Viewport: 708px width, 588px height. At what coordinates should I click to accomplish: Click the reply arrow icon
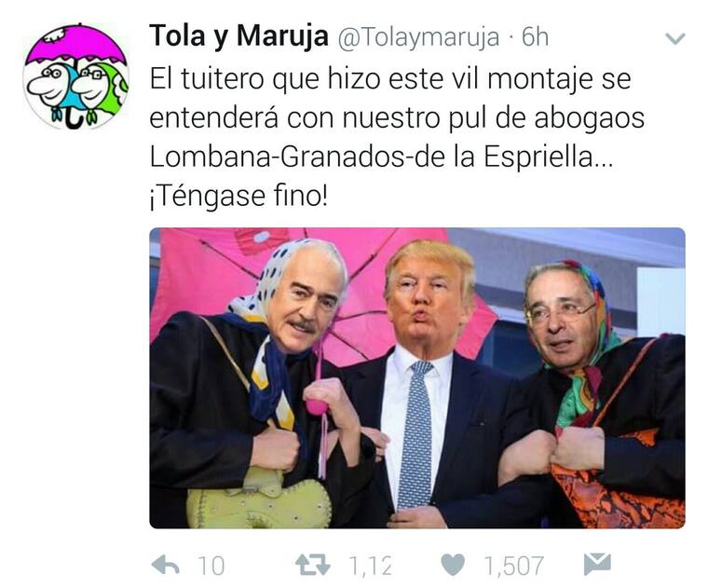tap(166, 565)
